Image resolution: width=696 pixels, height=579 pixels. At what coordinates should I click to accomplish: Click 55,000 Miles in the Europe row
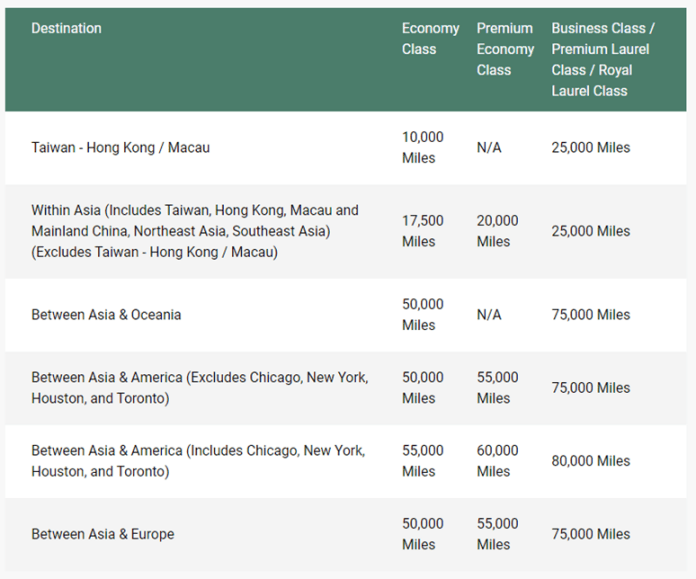[x=497, y=534]
